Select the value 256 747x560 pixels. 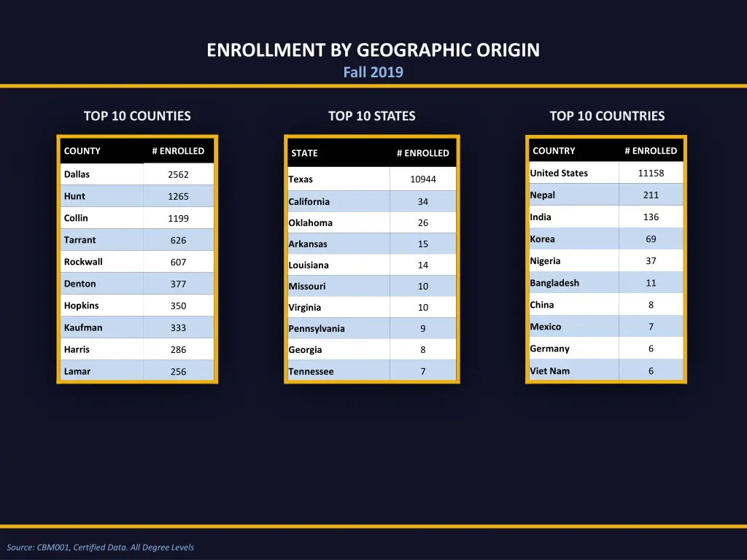pyautogui.click(x=178, y=371)
